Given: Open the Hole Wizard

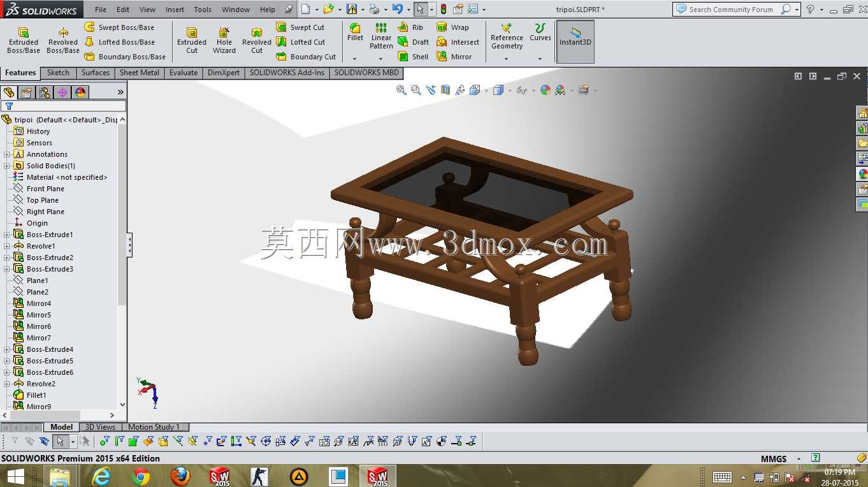Looking at the screenshot, I should tap(224, 41).
